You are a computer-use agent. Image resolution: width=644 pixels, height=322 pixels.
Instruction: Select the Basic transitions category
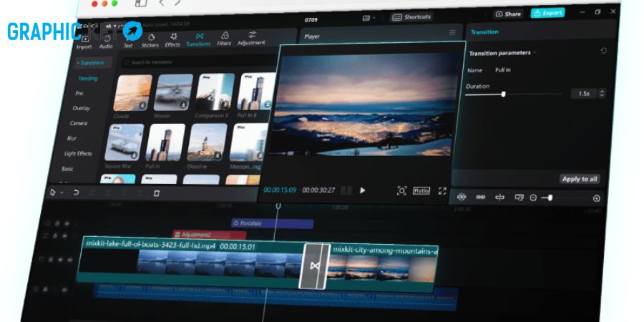(x=67, y=169)
